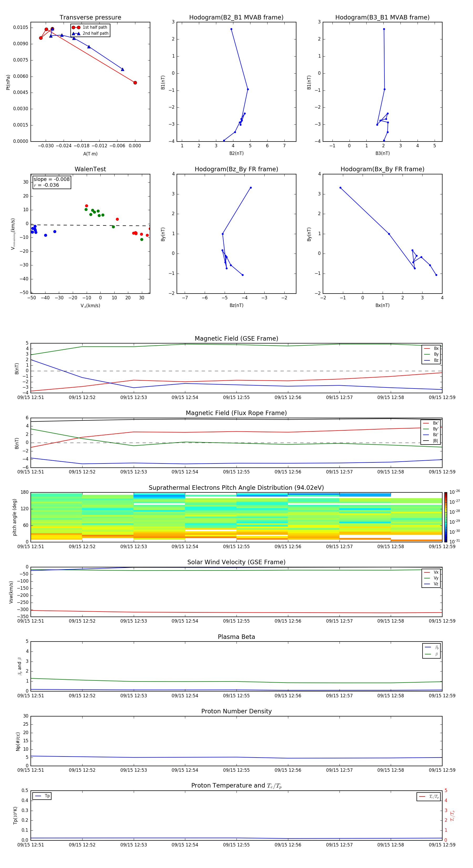The width and height of the screenshot is (473, 868).
Task: Click the "Hodogram(Bx_By FR frame)" title
Action: [x=382, y=169]
